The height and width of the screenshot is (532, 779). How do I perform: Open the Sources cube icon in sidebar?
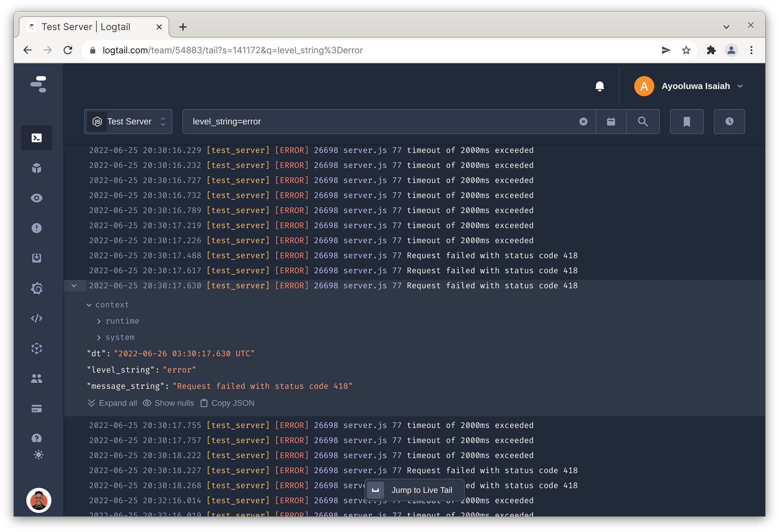coord(37,168)
